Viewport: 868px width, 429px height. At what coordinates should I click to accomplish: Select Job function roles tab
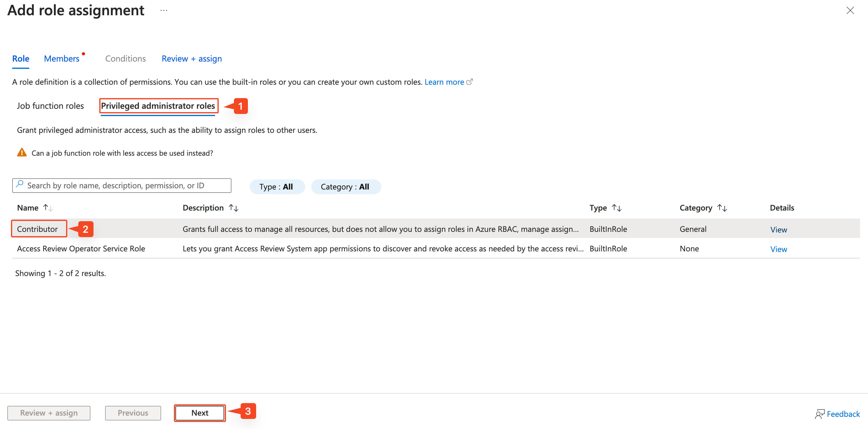(50, 106)
